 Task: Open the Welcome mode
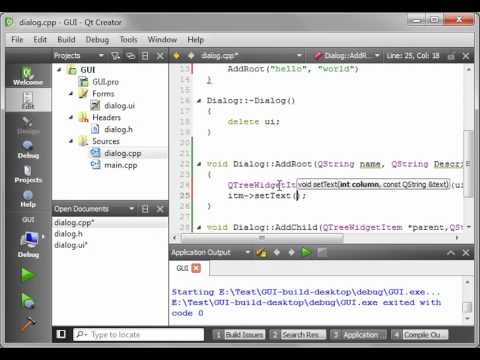pyautogui.click(x=28, y=76)
